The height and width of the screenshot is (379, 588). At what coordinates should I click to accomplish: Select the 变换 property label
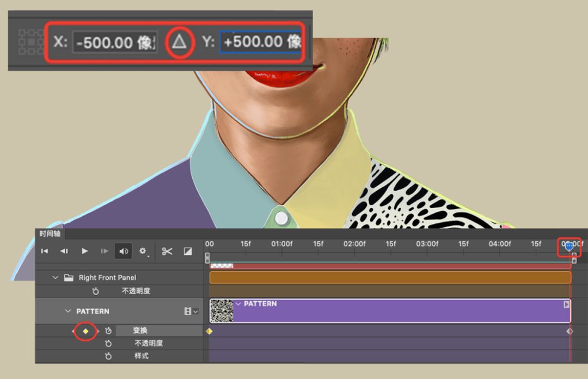point(140,330)
